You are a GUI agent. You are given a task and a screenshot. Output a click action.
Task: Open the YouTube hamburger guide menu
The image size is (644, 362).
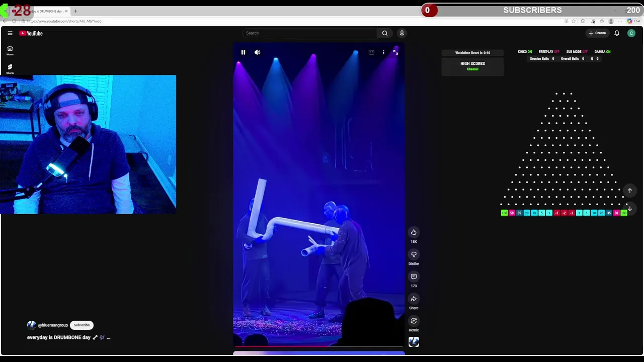click(10, 33)
